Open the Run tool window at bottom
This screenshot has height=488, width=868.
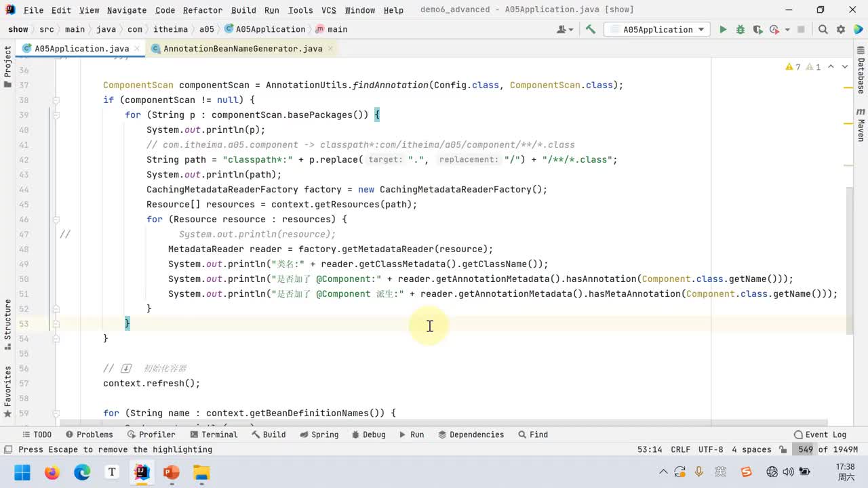coord(411,434)
